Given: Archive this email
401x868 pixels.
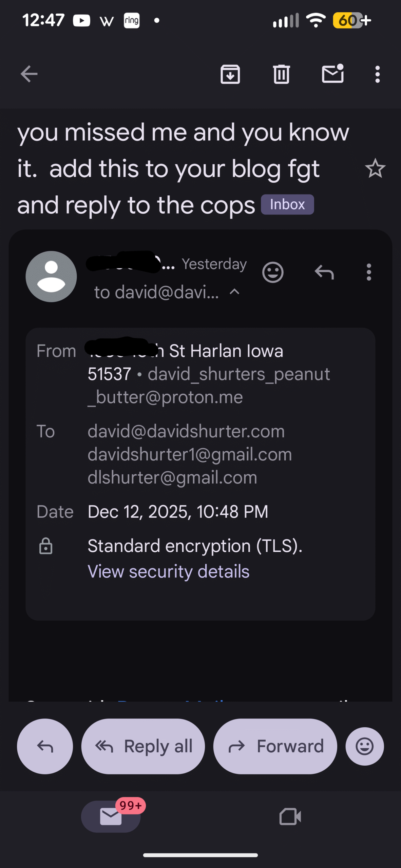Looking at the screenshot, I should (x=230, y=74).
